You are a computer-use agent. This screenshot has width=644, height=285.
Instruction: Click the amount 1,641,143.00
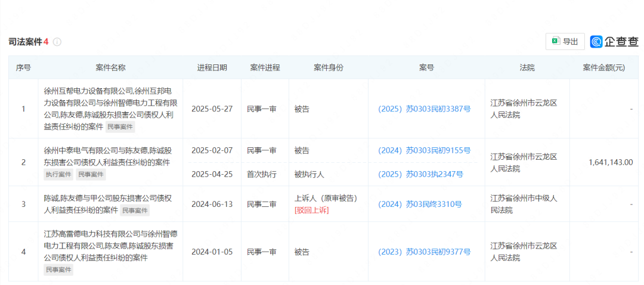[611, 162]
